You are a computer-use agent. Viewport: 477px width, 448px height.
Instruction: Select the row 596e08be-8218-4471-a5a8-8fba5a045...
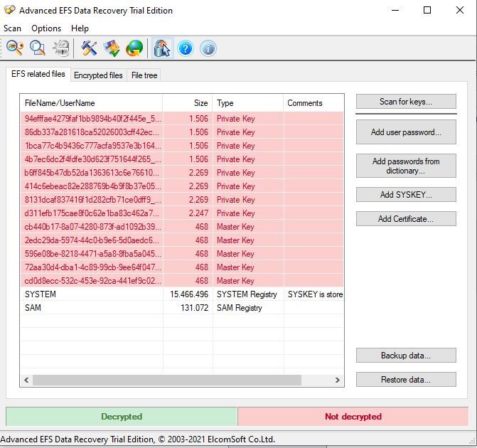182,254
